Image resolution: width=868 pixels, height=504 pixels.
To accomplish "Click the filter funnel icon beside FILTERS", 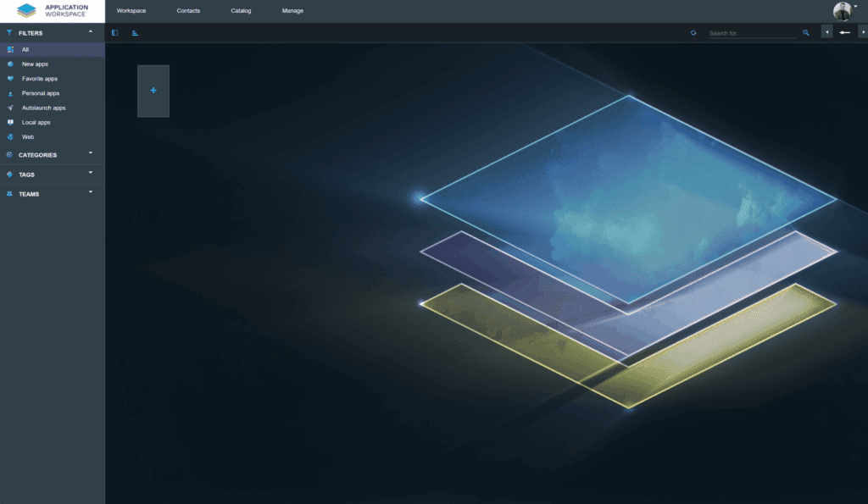I will pyautogui.click(x=8, y=33).
